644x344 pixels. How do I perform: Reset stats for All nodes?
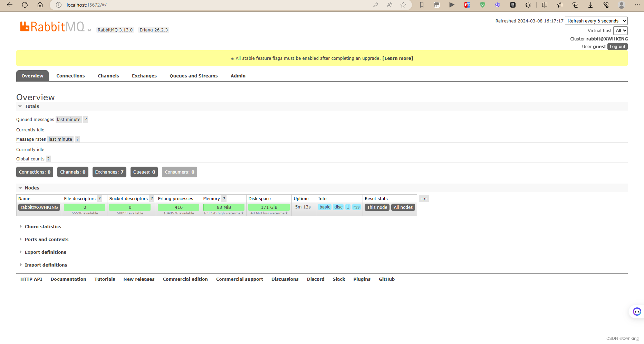(403, 207)
